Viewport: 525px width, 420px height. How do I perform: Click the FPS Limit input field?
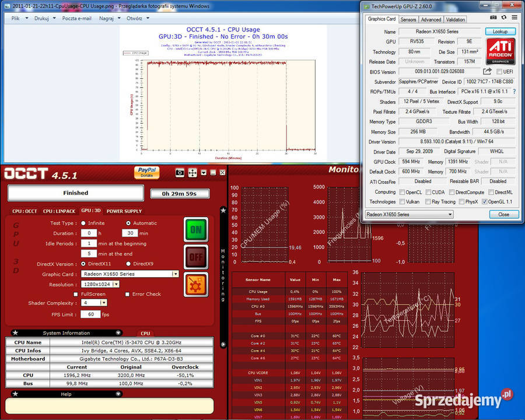(x=91, y=314)
